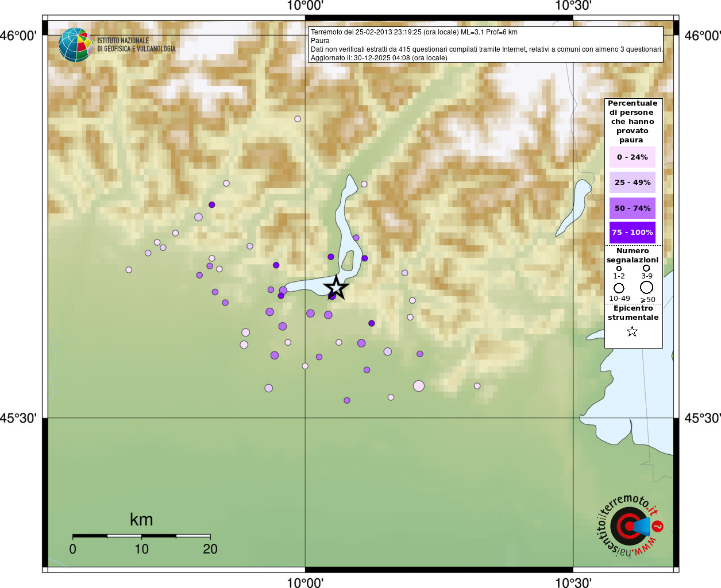Click the bottom 10°30' longitude label
This screenshot has width=721, height=588.
click(x=573, y=582)
